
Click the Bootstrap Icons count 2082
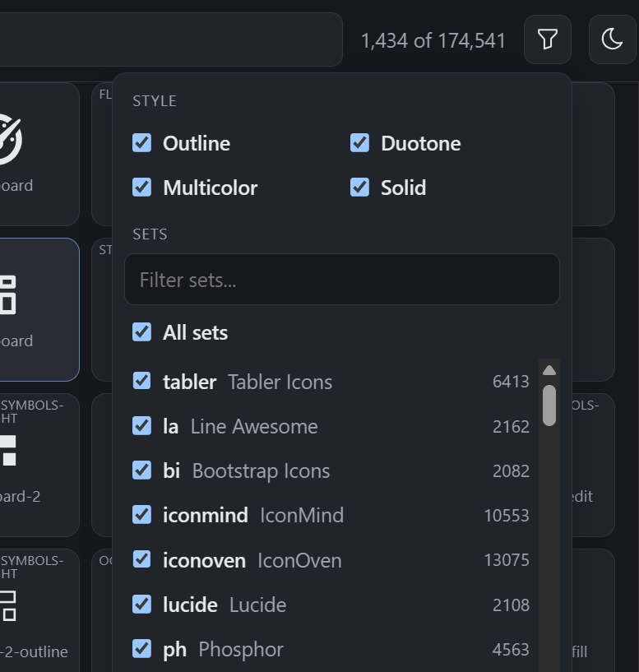tap(511, 471)
